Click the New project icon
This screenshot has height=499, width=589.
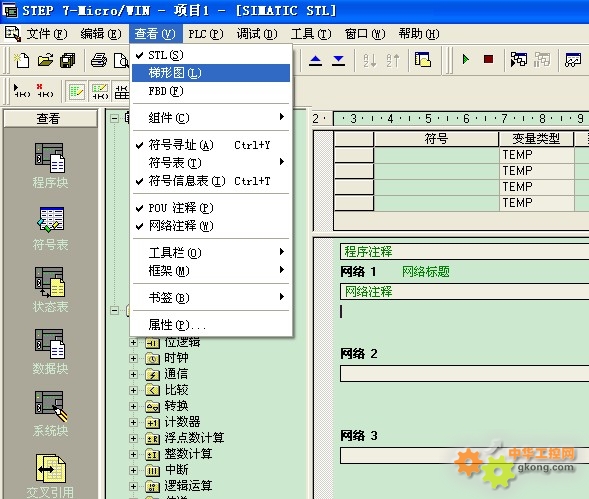coord(22,60)
